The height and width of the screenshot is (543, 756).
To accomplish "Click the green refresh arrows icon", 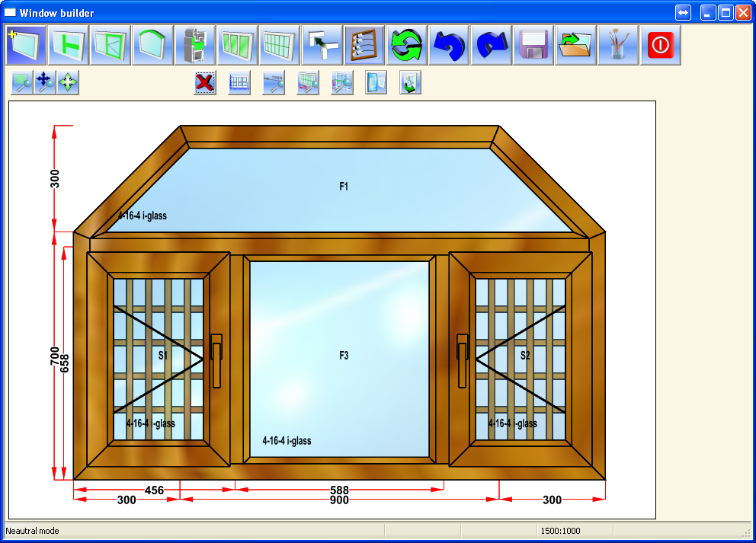I will pyautogui.click(x=407, y=46).
